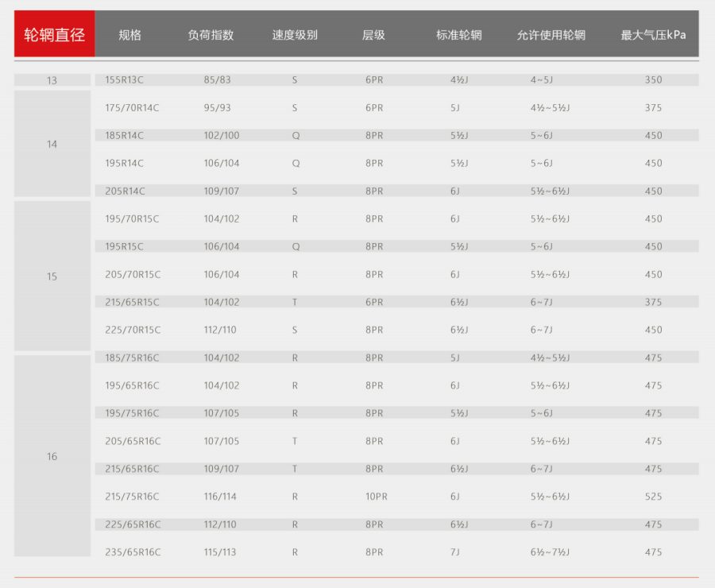Click 6PR in the 215/65R15C row

374,302
